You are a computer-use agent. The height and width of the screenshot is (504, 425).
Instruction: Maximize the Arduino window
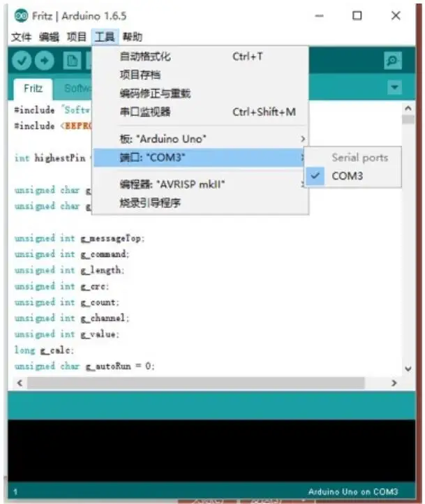pyautogui.click(x=357, y=15)
